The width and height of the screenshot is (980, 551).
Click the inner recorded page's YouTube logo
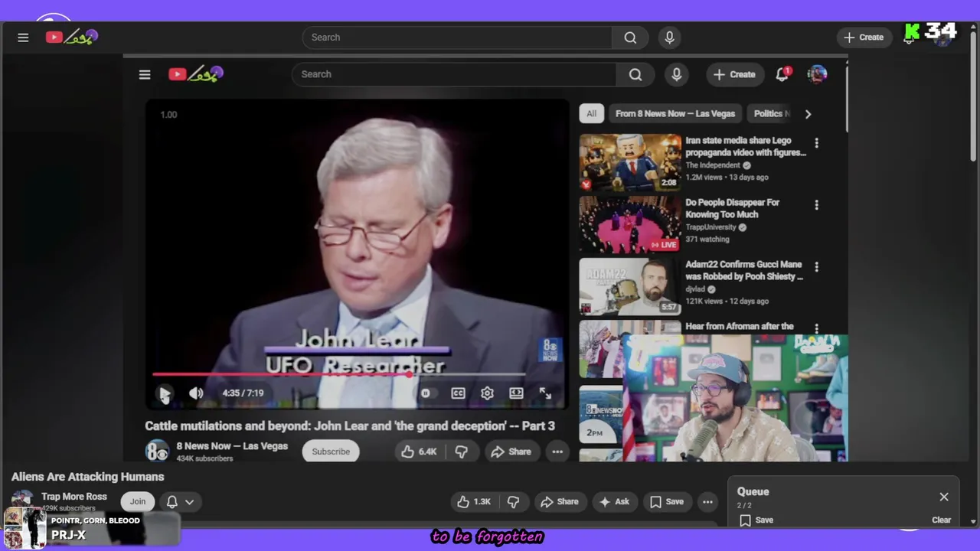click(x=195, y=74)
